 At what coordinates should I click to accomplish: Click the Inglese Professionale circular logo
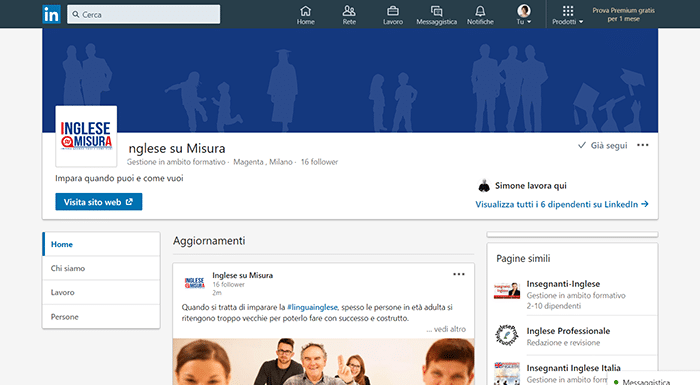pos(507,335)
